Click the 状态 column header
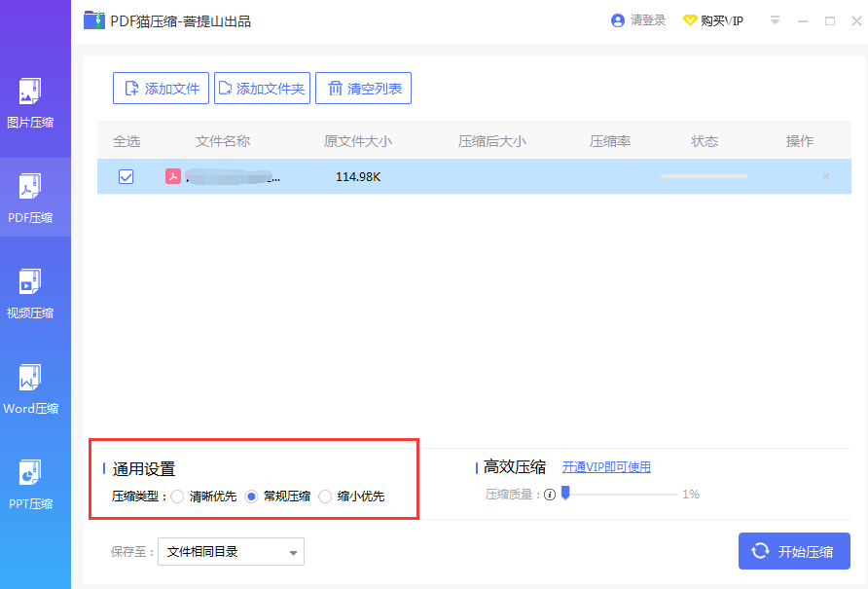The image size is (868, 589). (705, 141)
